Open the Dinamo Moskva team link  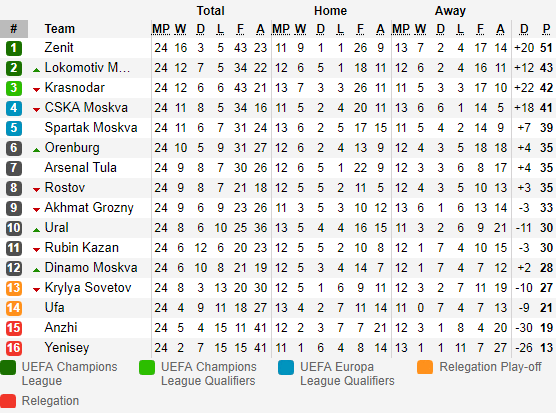(x=91, y=268)
